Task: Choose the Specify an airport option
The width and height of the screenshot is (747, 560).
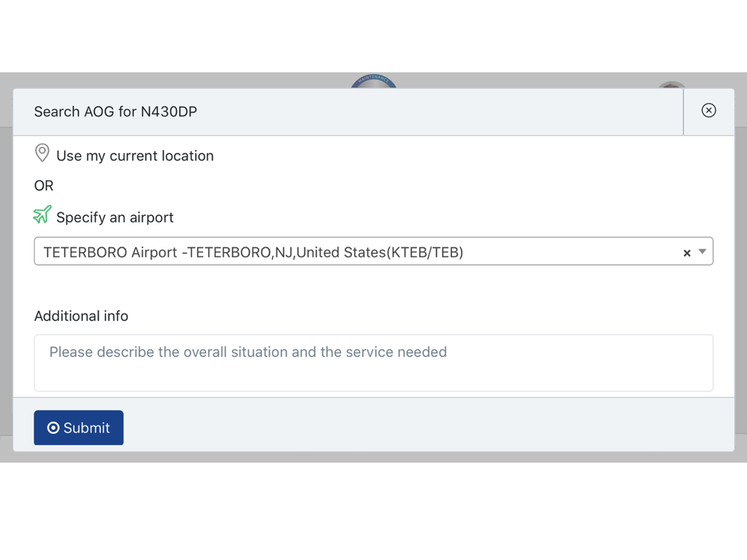Action: tap(115, 217)
